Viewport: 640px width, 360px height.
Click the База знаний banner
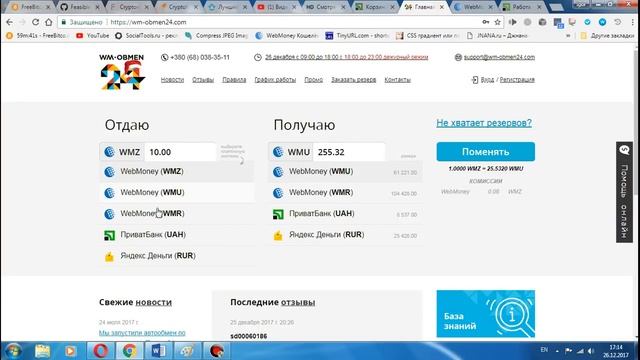tap(485, 314)
